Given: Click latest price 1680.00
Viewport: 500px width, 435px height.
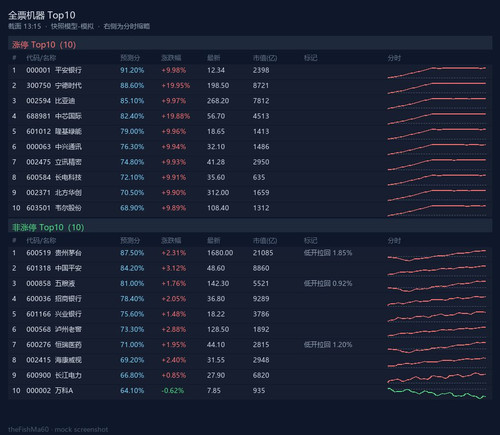Looking at the screenshot, I should tap(220, 253).
